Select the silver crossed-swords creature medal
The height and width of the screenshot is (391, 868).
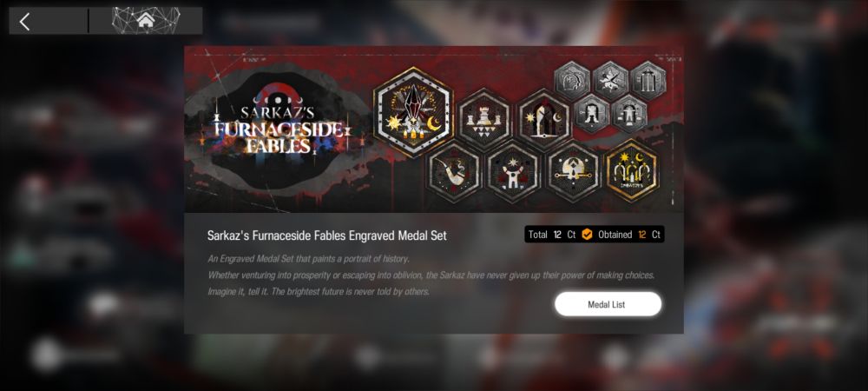coord(610,81)
